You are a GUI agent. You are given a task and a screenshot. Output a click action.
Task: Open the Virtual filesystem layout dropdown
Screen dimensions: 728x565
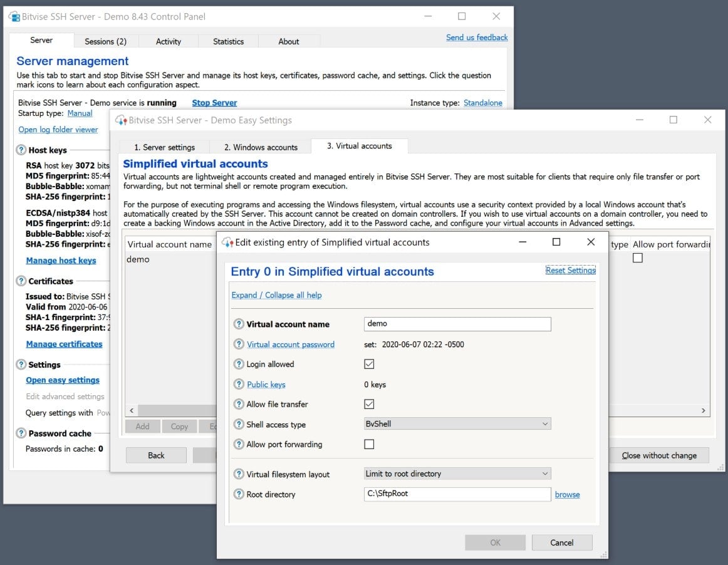pyautogui.click(x=457, y=474)
